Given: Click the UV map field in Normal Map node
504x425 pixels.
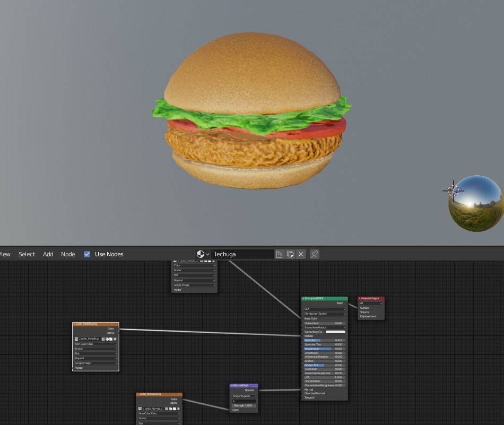Looking at the screenshot, I should point(244,401).
